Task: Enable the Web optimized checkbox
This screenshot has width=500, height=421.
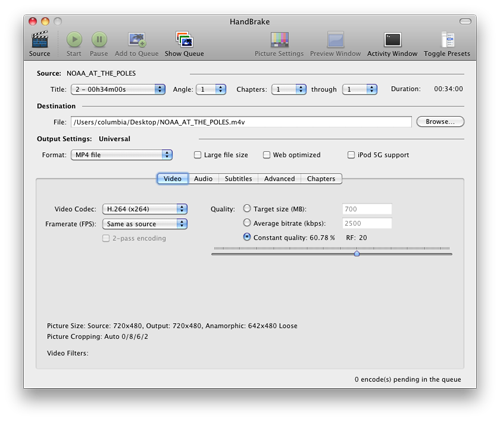Action: (x=266, y=155)
